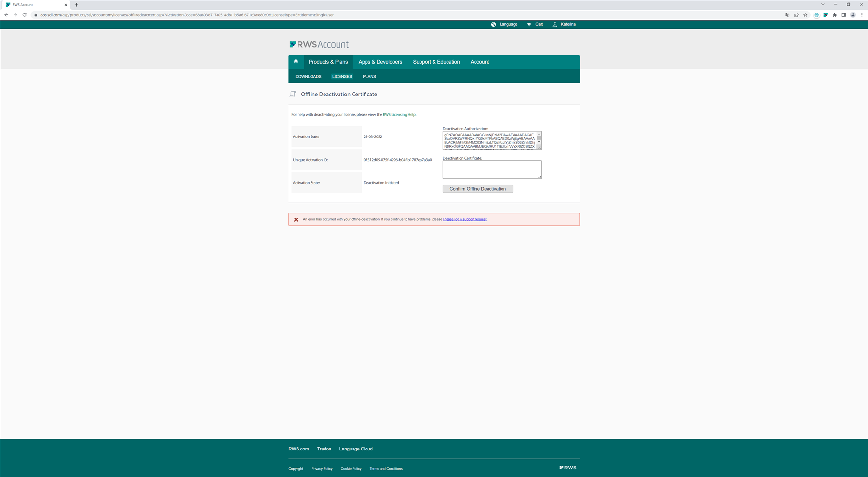868x477 pixels.
Task: Open Products & Plans menu
Action: [328, 62]
